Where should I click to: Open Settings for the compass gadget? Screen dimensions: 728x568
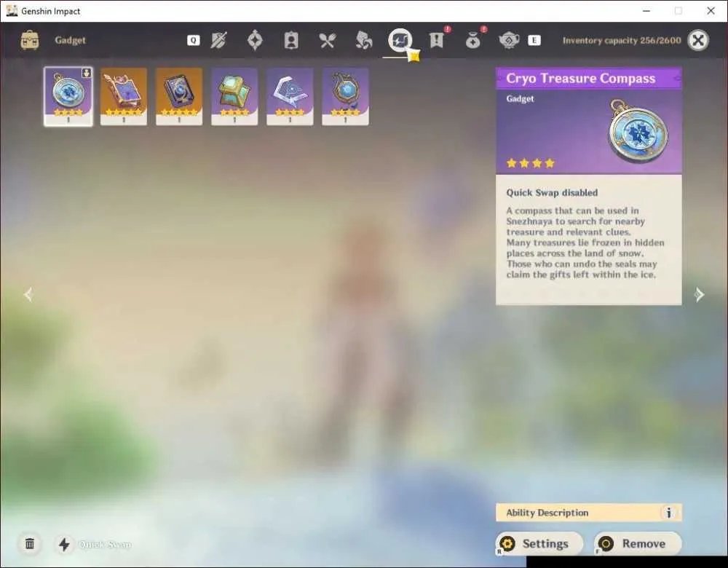[x=539, y=543]
